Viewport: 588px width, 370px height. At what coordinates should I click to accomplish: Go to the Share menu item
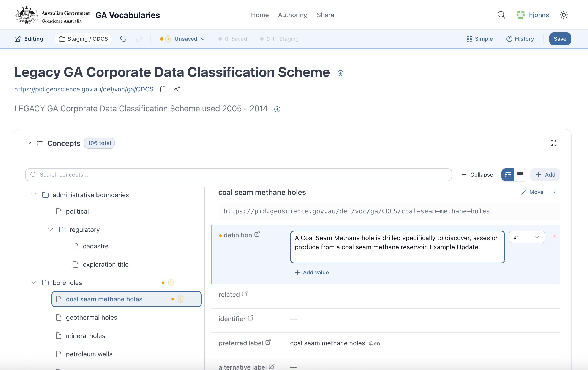pos(325,15)
